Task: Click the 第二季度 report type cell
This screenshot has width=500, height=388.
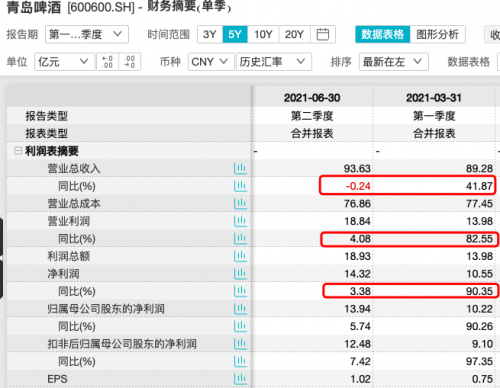Action: (x=312, y=116)
